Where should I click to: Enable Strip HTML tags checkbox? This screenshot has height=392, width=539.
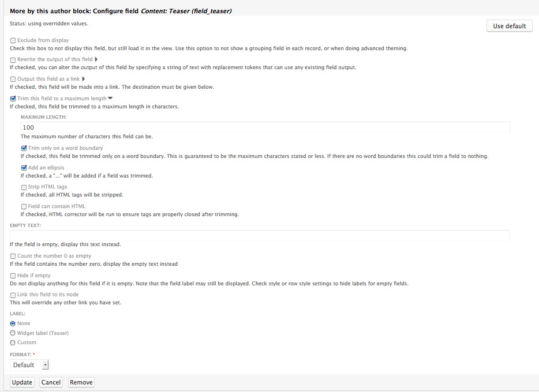(24, 187)
